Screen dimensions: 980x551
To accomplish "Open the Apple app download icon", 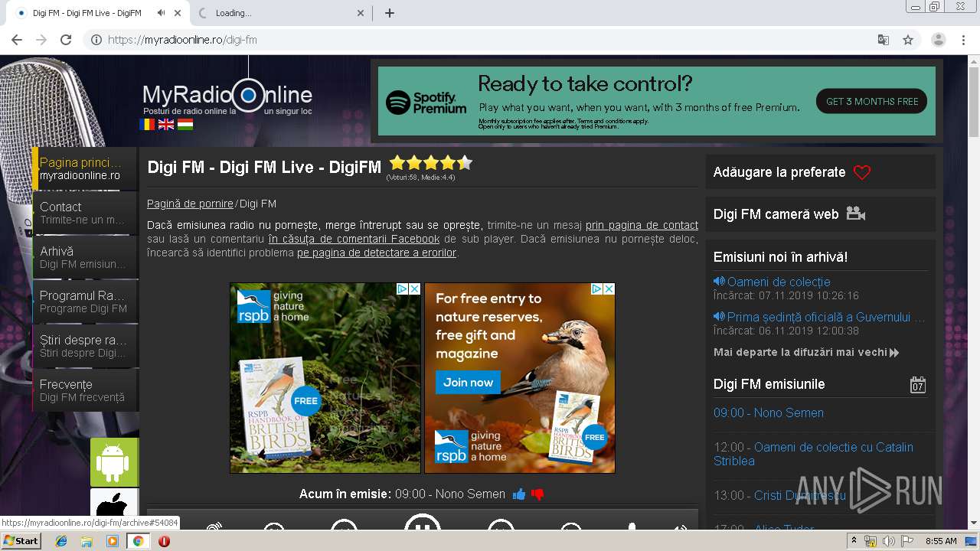I will (x=115, y=504).
